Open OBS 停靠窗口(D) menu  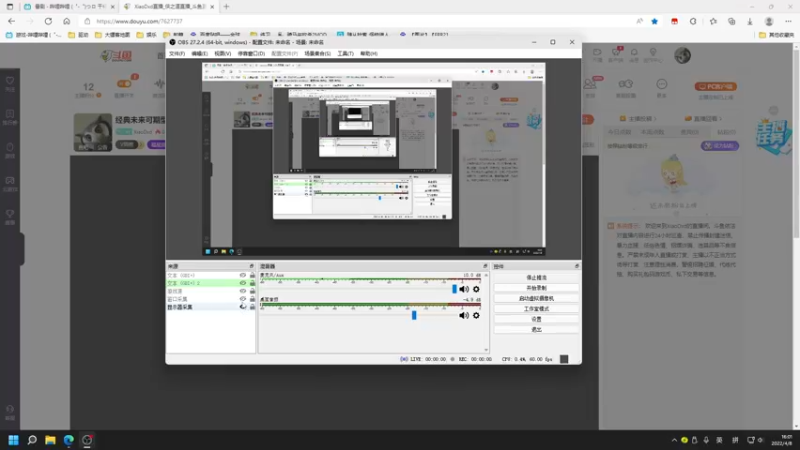(x=251, y=54)
